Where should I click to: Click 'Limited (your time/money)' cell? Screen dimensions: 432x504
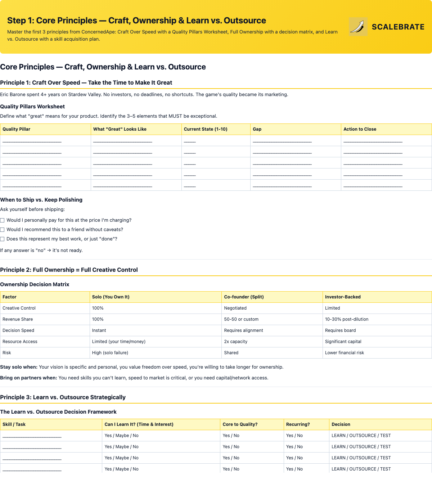tap(156, 342)
